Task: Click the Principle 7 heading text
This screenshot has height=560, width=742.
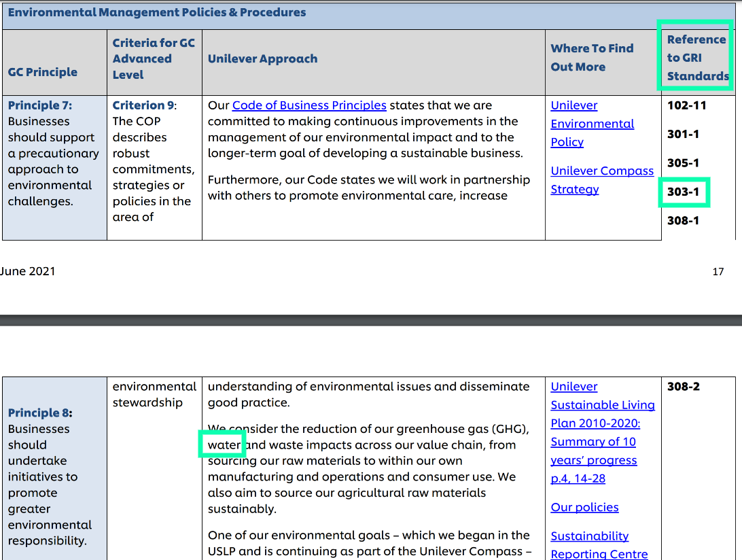Action: point(40,105)
